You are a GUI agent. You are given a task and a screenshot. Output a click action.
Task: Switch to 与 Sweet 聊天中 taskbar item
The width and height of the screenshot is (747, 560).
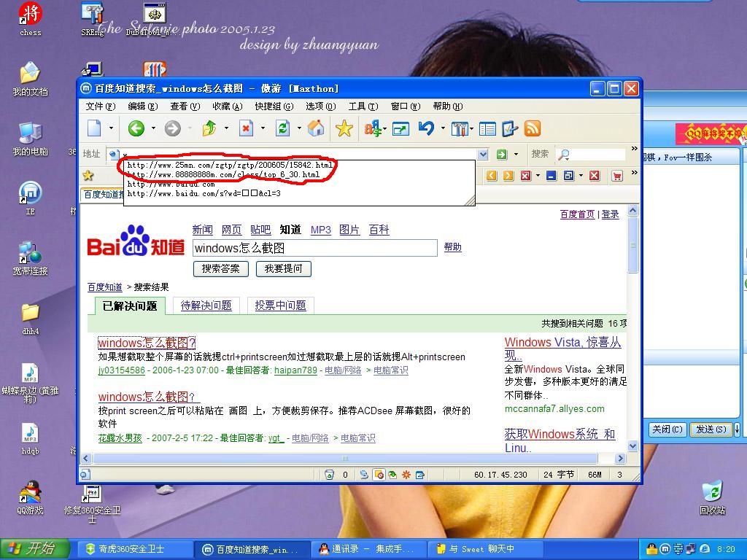coord(485,549)
